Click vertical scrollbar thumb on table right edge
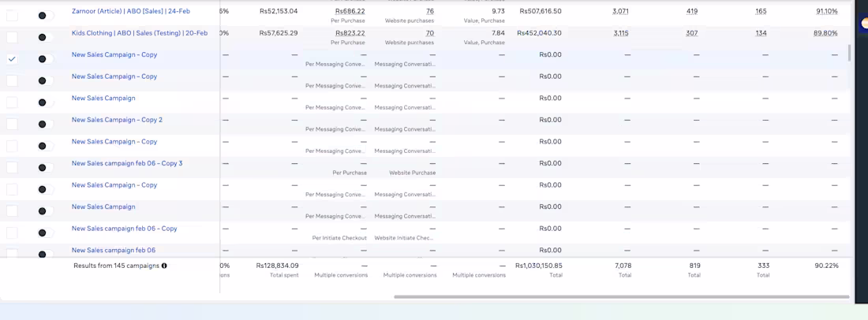The width and height of the screenshot is (868, 320). 849,53
